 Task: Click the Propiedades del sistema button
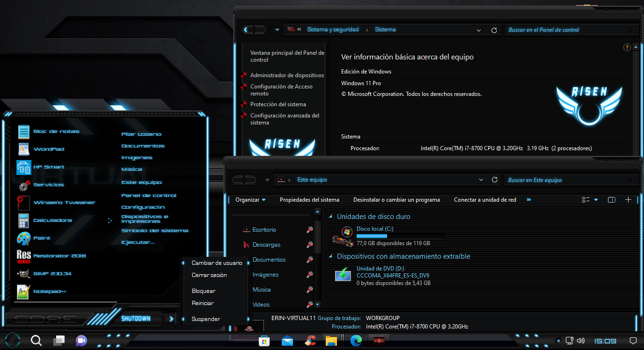point(309,199)
